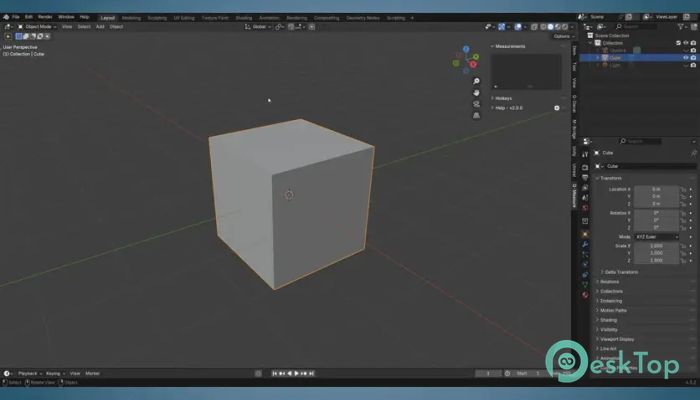The height and width of the screenshot is (400, 700).
Task: Select solid shading mode
Action: click(550, 27)
